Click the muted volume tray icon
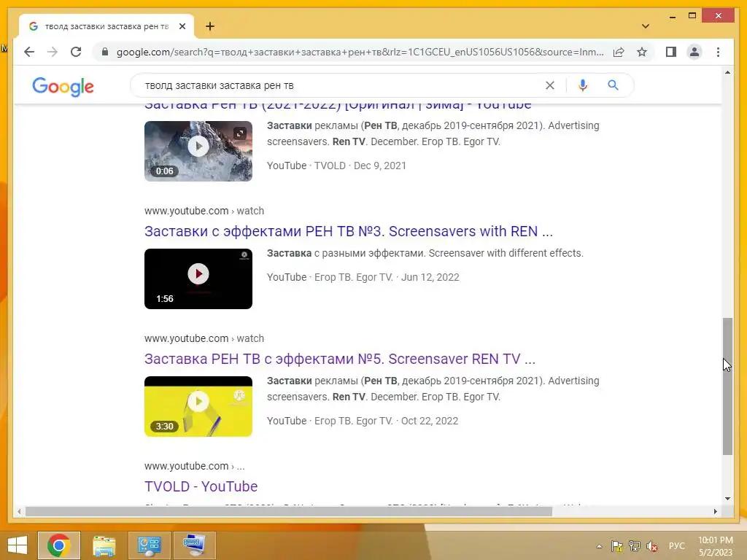This screenshot has height=560, width=747. click(652, 546)
